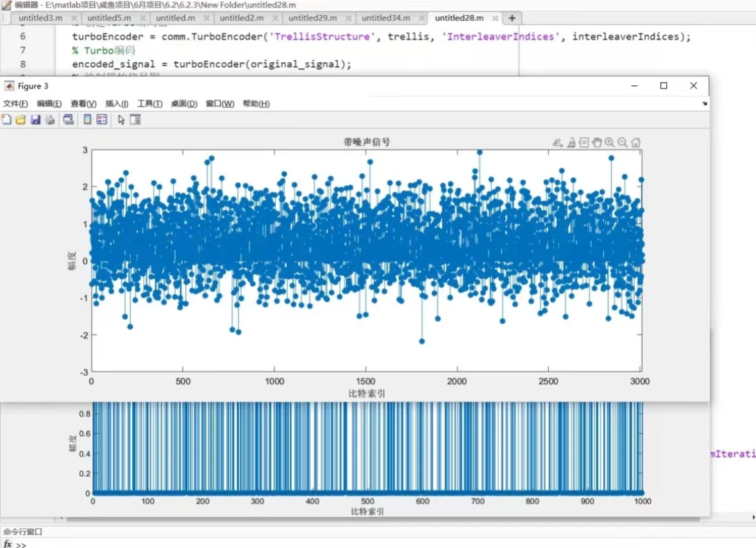Close the untitled2.m tab
Image resolution: width=756 pixels, height=548 pixels.
[275, 19]
